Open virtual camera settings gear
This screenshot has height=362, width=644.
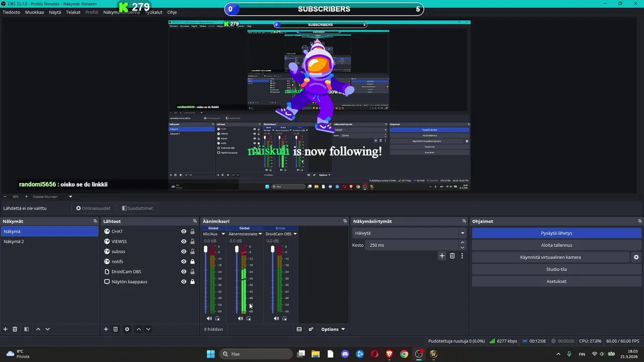(636, 257)
